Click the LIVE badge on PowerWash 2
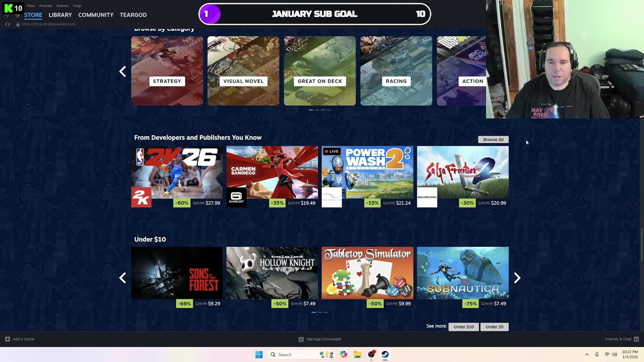This screenshot has width=644, height=362. (x=332, y=151)
